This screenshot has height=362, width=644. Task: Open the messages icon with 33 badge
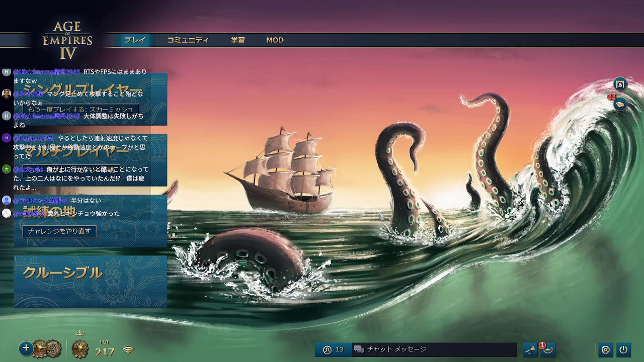[x=620, y=104]
